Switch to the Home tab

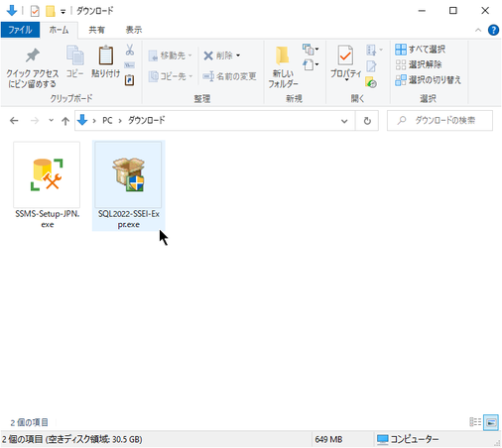point(59,30)
